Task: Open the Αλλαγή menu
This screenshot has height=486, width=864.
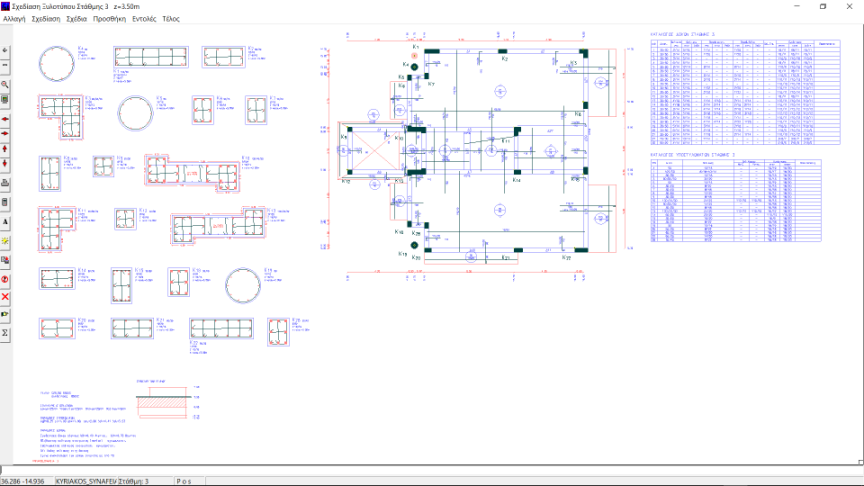Action: point(14,19)
